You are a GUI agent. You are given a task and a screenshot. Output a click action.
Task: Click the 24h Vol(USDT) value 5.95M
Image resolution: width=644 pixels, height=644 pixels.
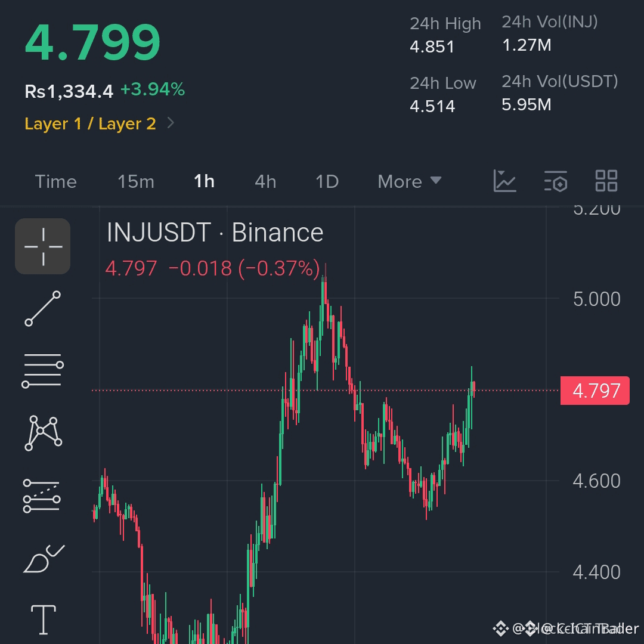527,105
